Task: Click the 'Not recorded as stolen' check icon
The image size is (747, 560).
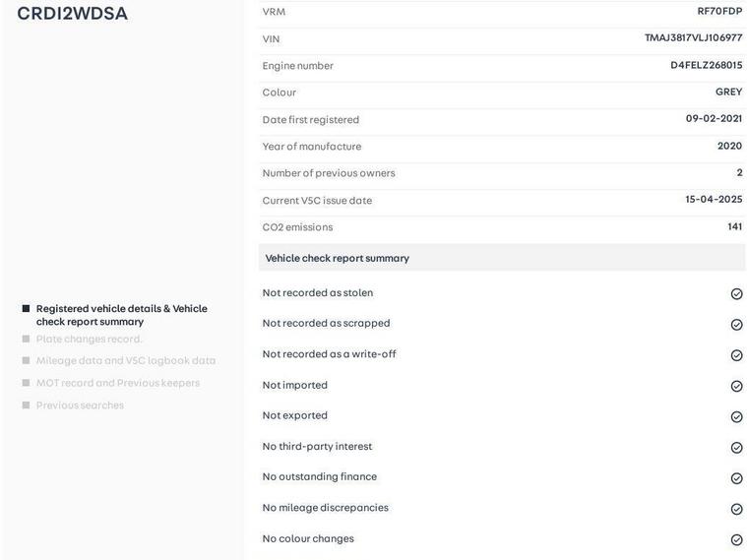Action: tap(736, 293)
